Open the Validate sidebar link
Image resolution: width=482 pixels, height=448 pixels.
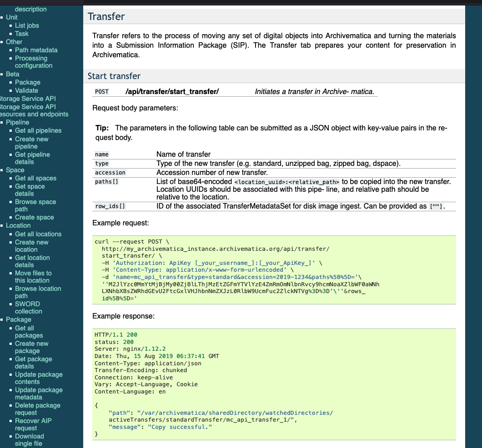click(x=26, y=90)
